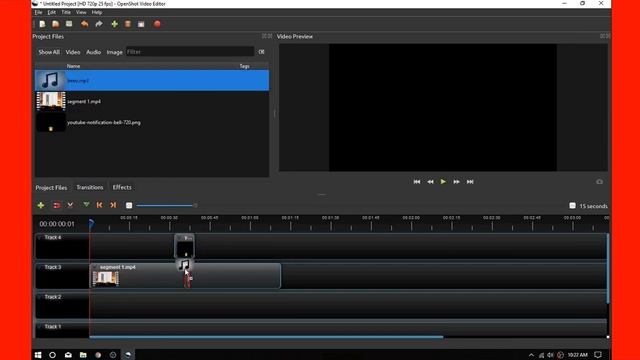The image size is (640, 360).
Task: Click the blue playhead marker on ruler
Action: click(x=91, y=223)
